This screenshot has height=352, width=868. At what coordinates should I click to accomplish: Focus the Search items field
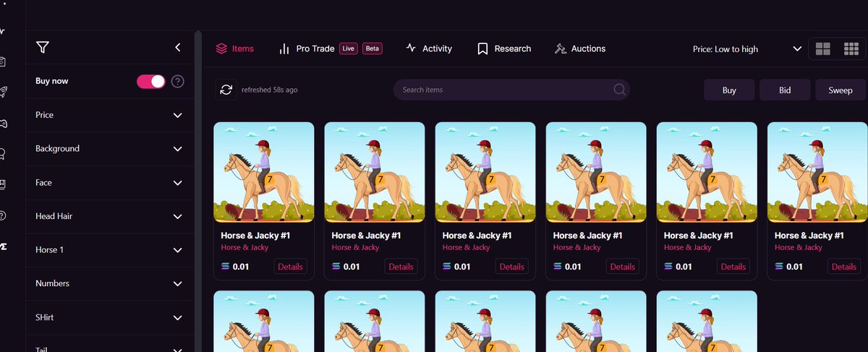[x=511, y=90]
